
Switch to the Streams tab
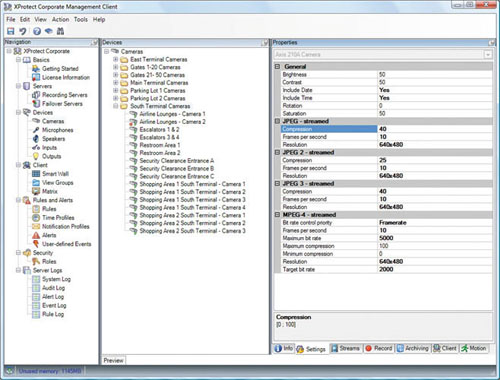coord(345,348)
